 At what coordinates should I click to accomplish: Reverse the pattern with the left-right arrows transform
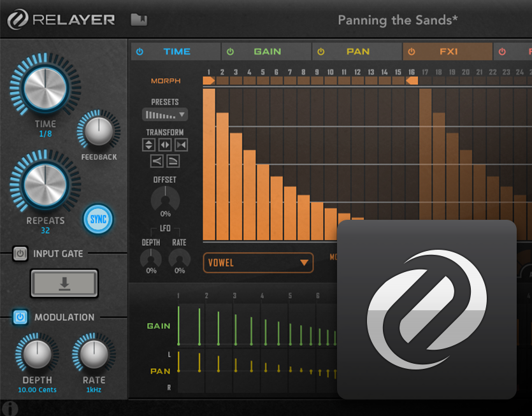tap(165, 145)
